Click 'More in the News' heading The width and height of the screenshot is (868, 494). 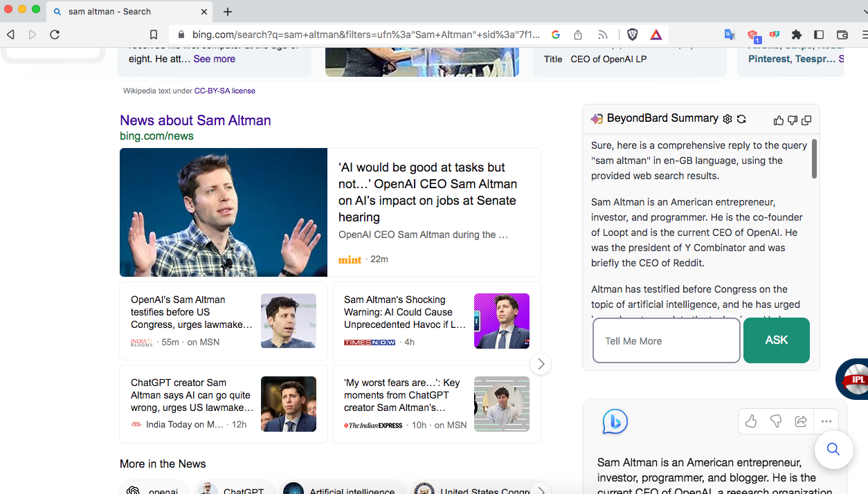tap(163, 464)
